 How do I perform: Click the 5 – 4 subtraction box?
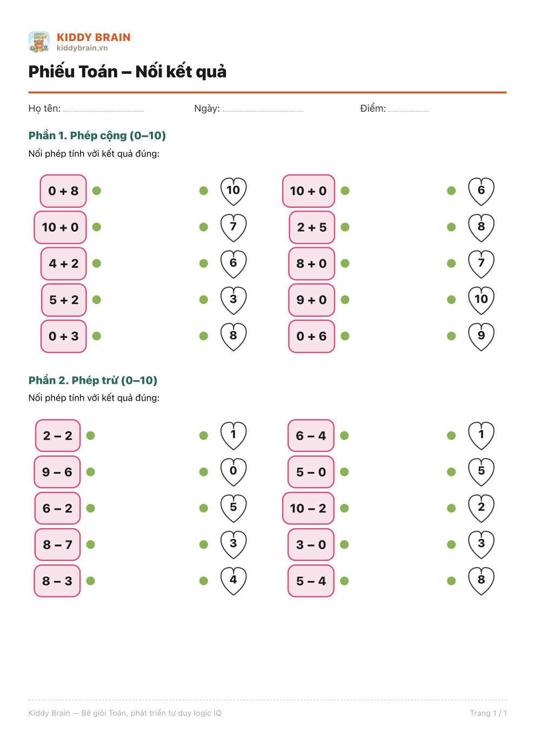click(311, 581)
